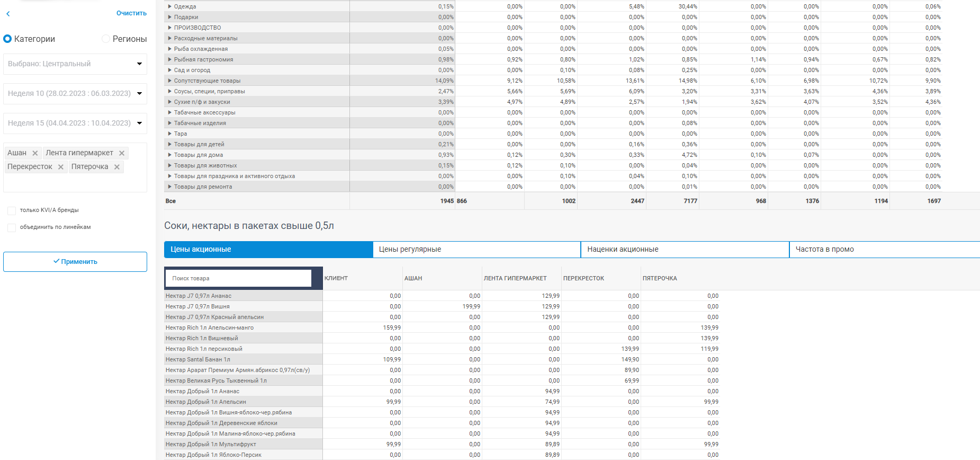Screen dimensions: 980x460
Task: Select Регионы radio button
Action: pos(106,39)
